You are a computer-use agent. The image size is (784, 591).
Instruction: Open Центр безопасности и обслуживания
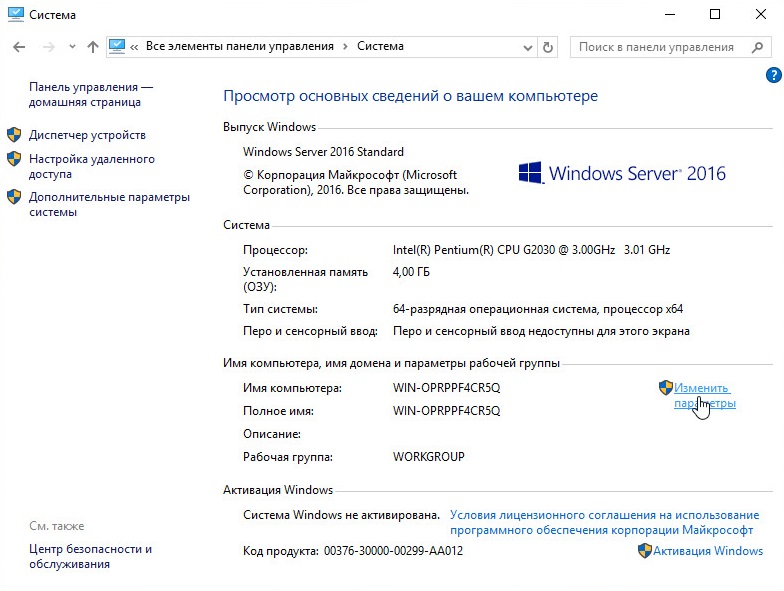tap(90, 556)
